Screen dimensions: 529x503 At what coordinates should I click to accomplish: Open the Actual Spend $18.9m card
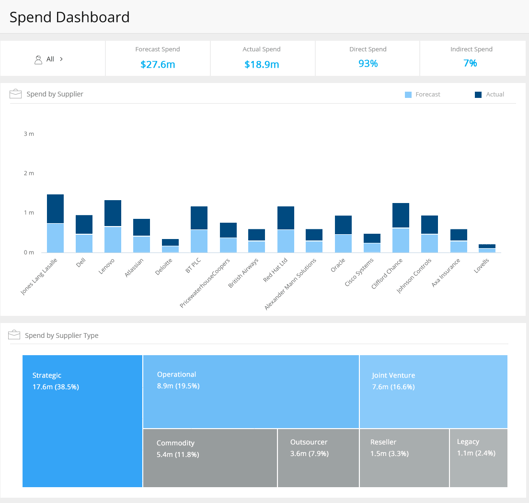pyautogui.click(x=263, y=58)
